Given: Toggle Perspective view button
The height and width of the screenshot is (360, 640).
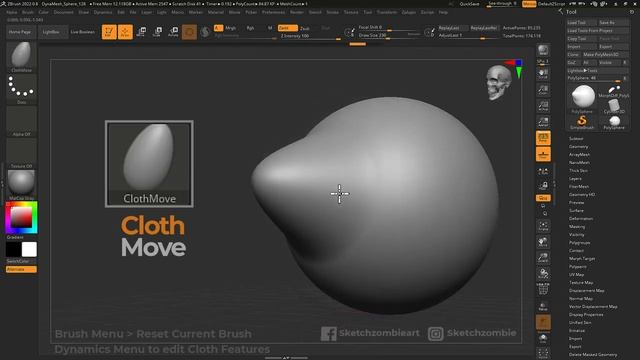Looking at the screenshot, I should tap(543, 138).
